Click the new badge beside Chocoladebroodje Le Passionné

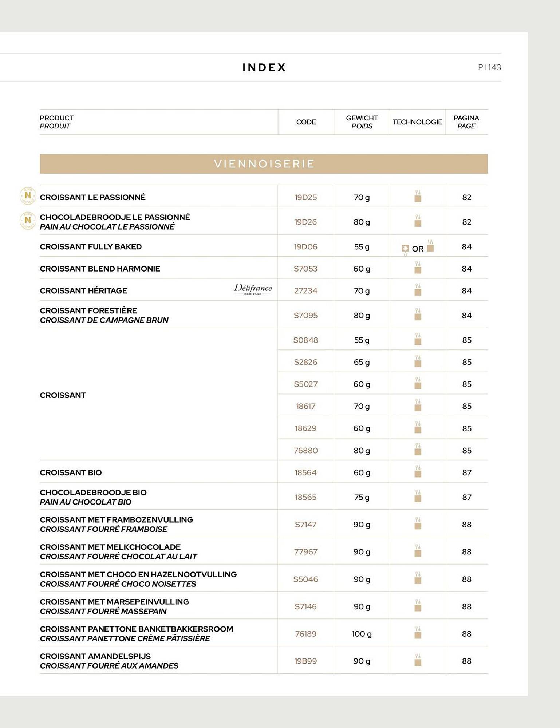tap(28, 221)
